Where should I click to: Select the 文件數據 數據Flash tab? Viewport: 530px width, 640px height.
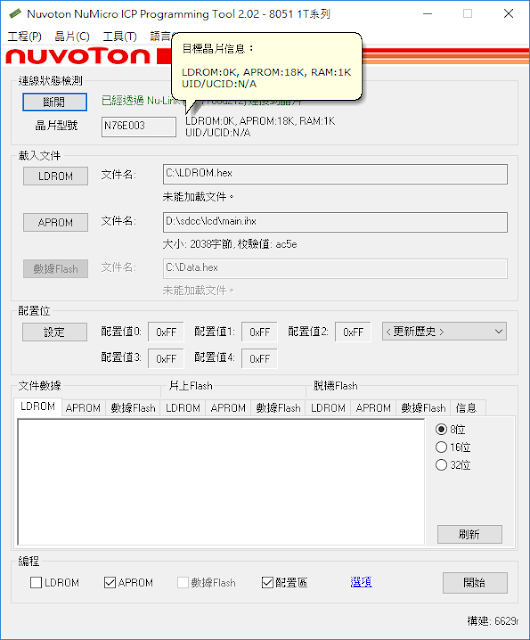[x=133, y=408]
